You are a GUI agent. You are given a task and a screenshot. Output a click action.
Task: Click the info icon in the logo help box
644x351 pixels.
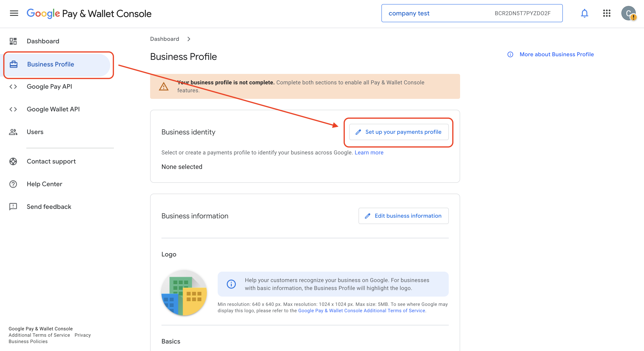(x=231, y=284)
